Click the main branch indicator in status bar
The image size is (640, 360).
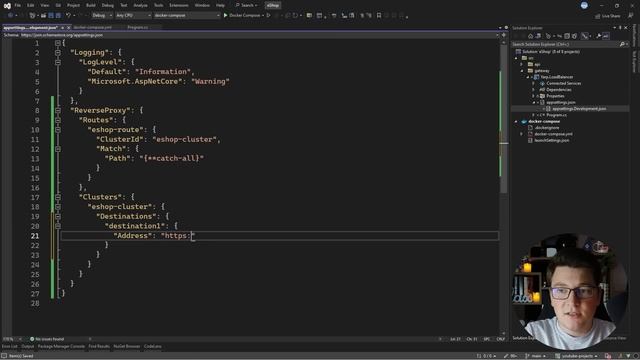click(x=536, y=356)
